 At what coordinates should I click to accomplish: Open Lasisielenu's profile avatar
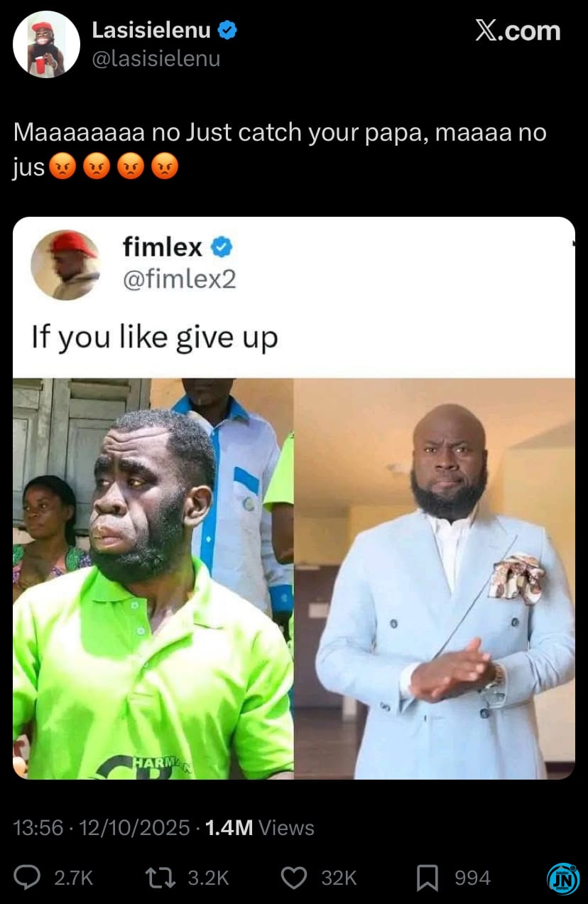coord(46,45)
